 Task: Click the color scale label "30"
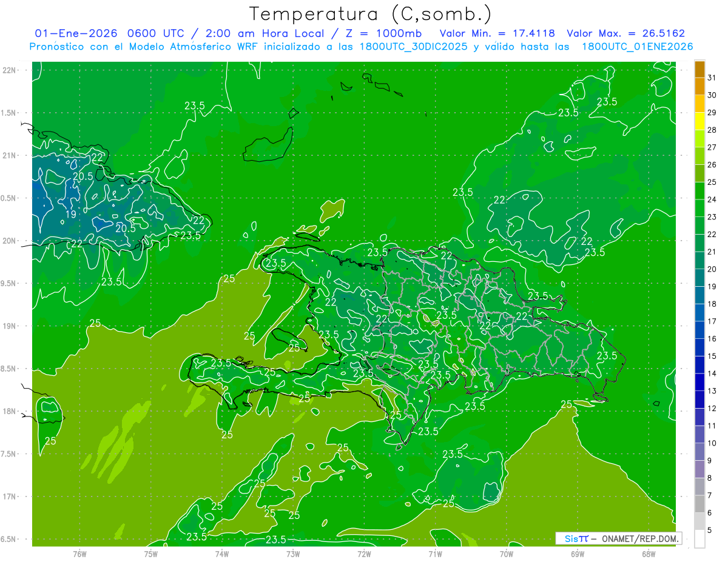coord(712,95)
